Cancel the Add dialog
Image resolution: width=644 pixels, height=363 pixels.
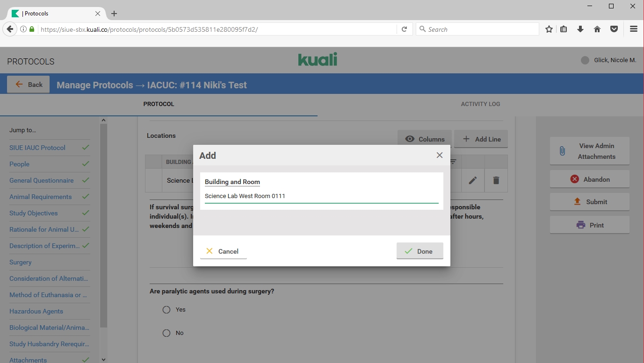coord(223,251)
